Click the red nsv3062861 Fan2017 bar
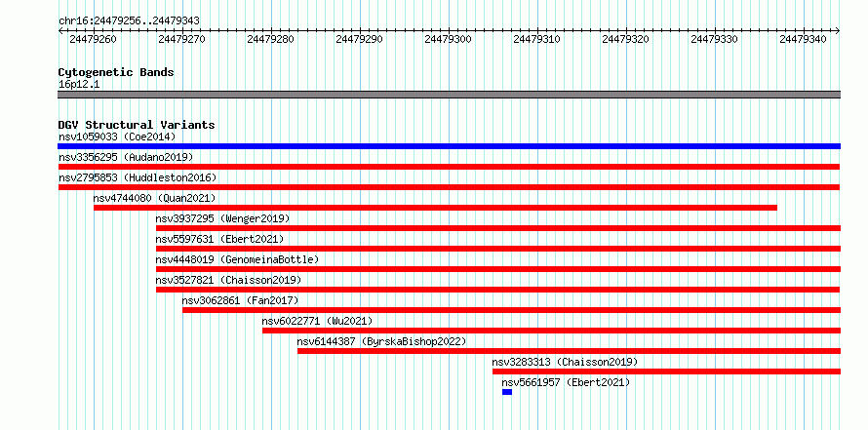The image size is (868, 430). point(511,310)
